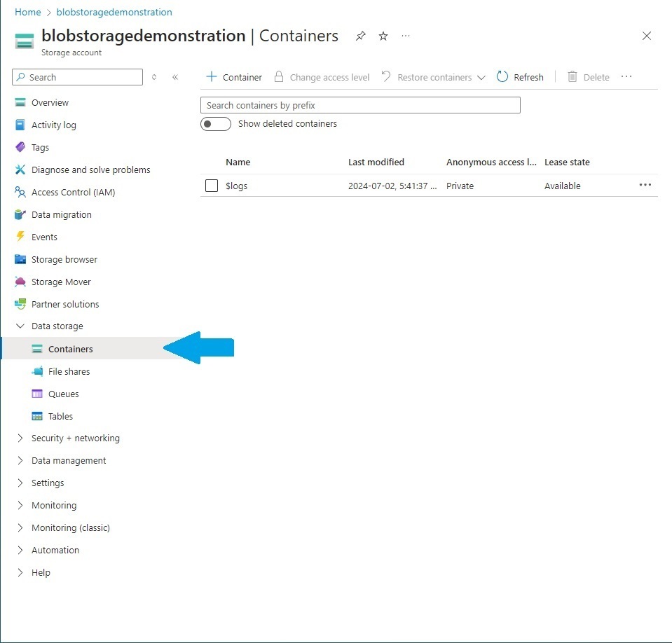The height and width of the screenshot is (643, 672).
Task: Sort by the Name column header
Action: click(x=238, y=162)
